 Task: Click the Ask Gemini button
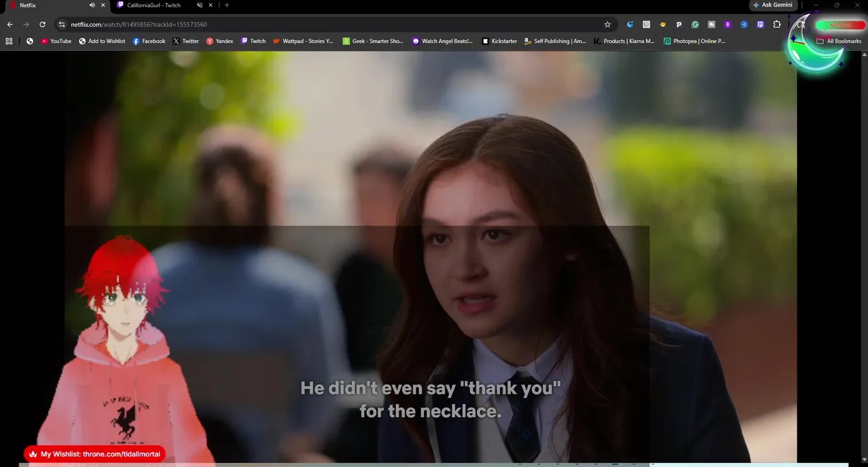772,5
